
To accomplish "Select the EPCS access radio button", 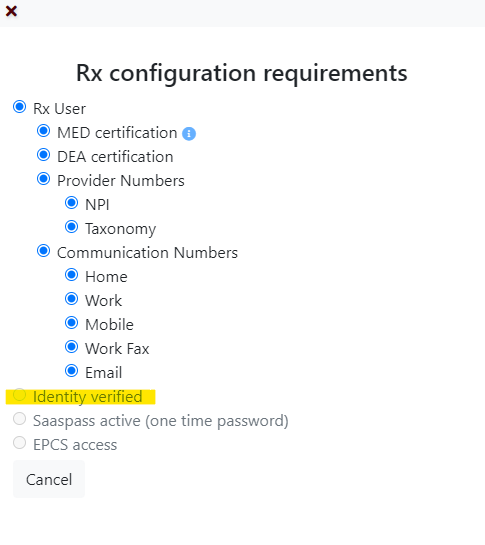I will coord(19,442).
